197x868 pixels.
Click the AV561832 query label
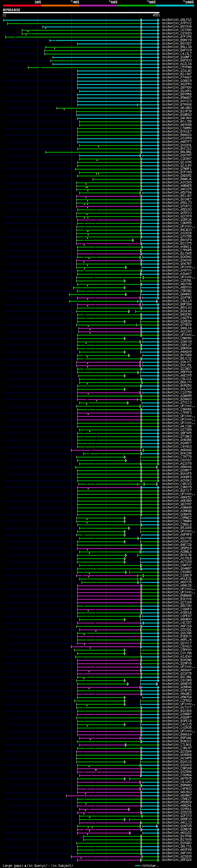(11, 10)
